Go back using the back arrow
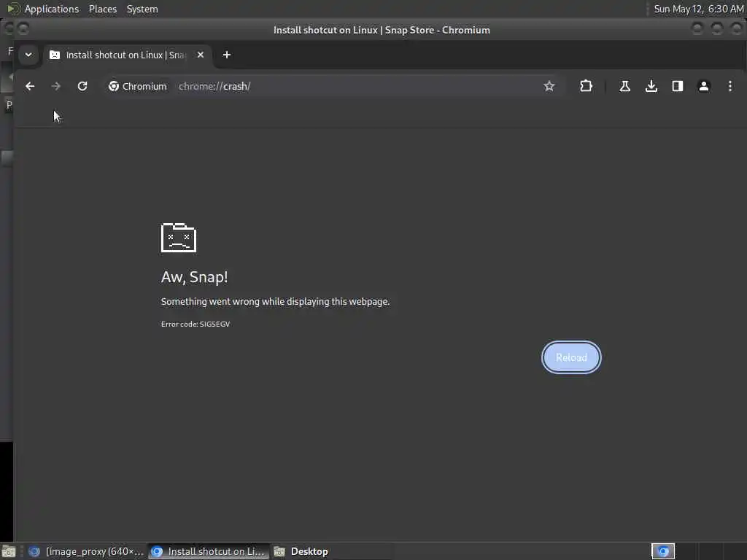Image resolution: width=747 pixels, height=560 pixels. [30, 86]
